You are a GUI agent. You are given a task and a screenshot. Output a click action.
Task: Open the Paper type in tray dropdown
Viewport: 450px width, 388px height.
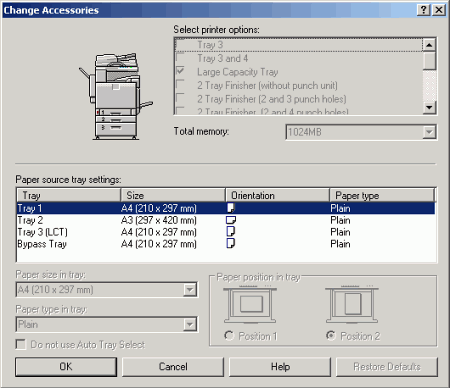click(x=190, y=324)
